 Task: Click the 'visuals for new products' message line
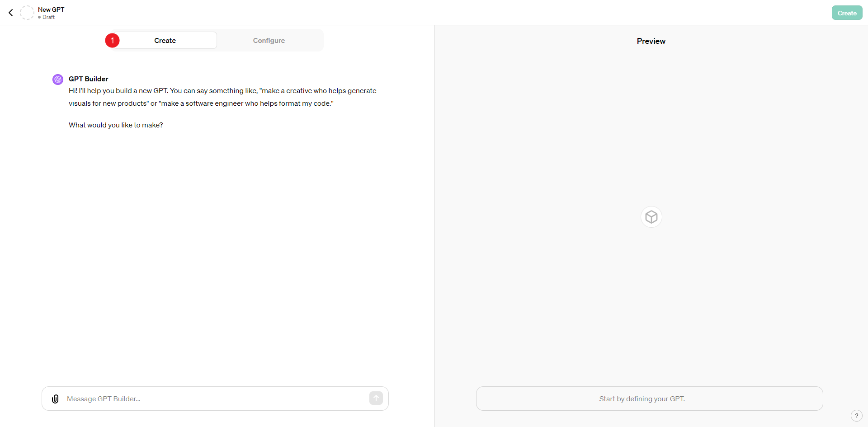[x=201, y=103]
